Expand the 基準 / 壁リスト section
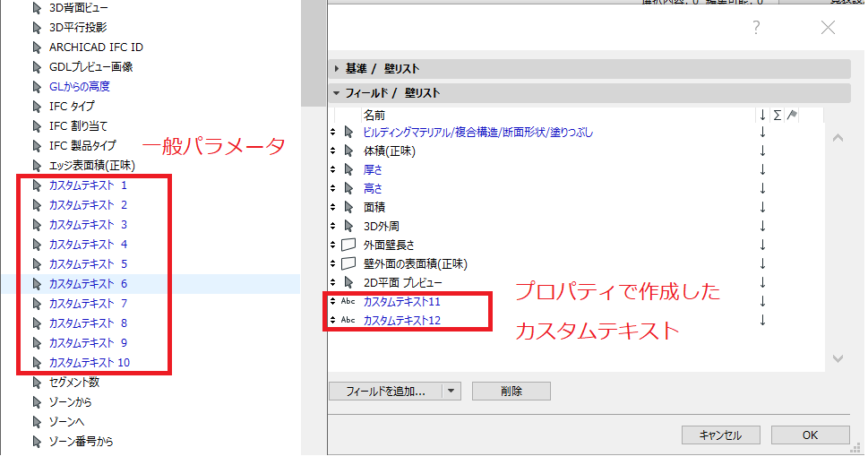 (337, 69)
